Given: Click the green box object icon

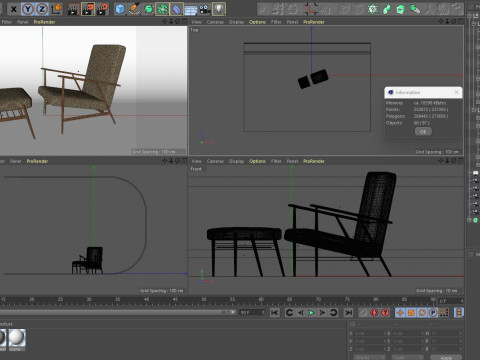Looking at the screenshot, I should pyautogui.click(x=401, y=9).
